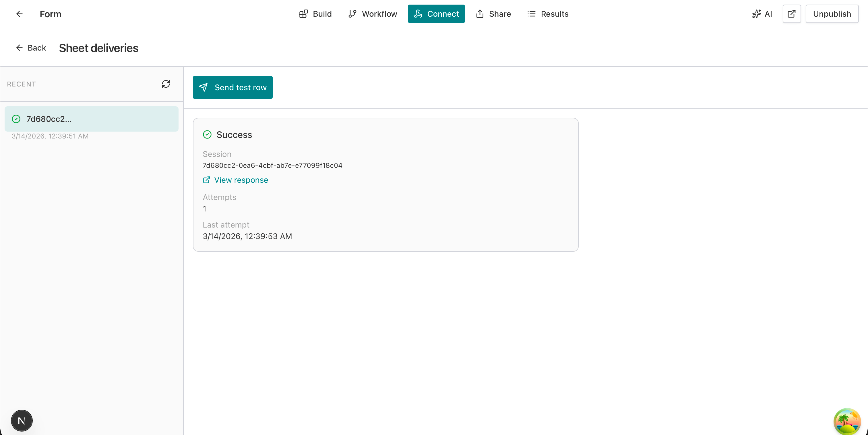Click the palm tree island icon
Image resolution: width=868 pixels, height=435 pixels.
(847, 421)
